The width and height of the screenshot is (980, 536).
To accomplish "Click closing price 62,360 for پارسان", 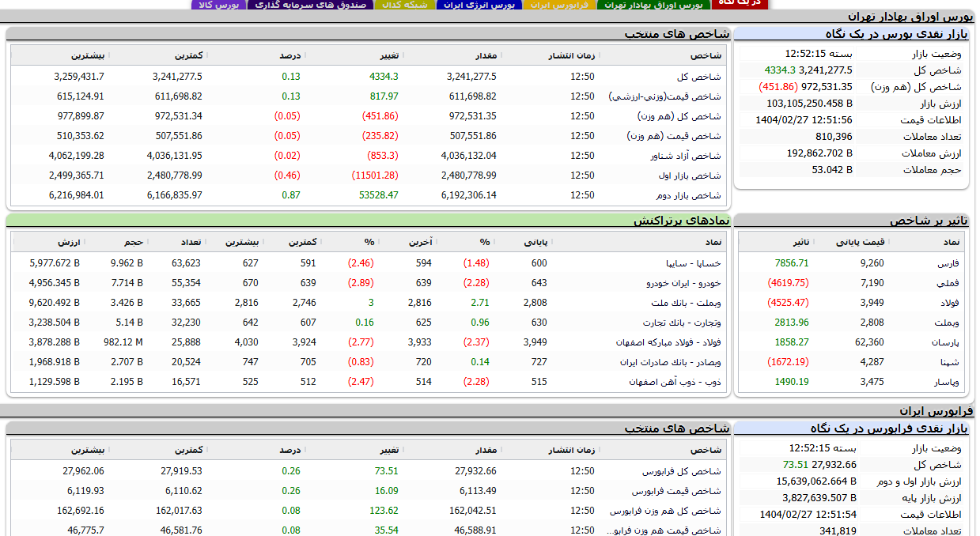I will pyautogui.click(x=870, y=342).
